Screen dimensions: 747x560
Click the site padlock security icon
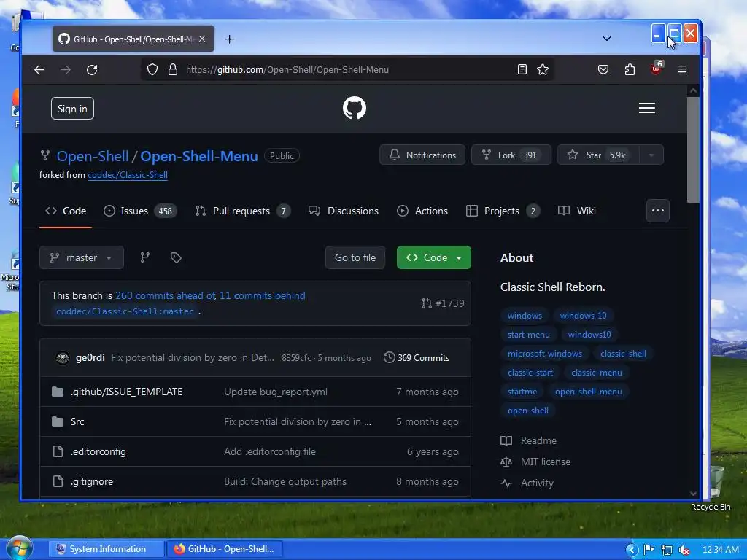172,69
